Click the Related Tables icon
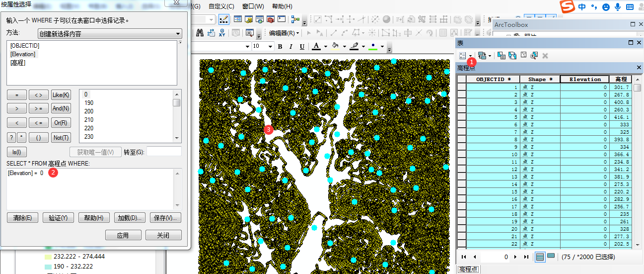The width and height of the screenshot is (644, 274). click(482, 56)
